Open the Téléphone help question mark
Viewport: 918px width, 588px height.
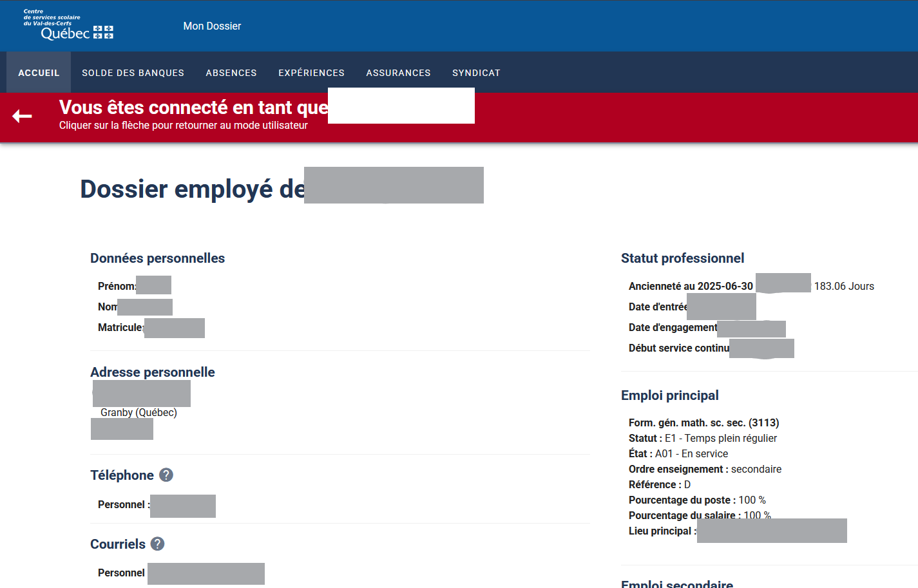coord(166,475)
